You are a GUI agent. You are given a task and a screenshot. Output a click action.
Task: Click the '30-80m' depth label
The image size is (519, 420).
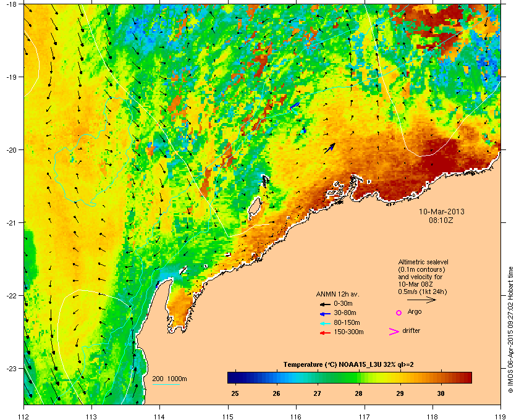pyautogui.click(x=345, y=313)
